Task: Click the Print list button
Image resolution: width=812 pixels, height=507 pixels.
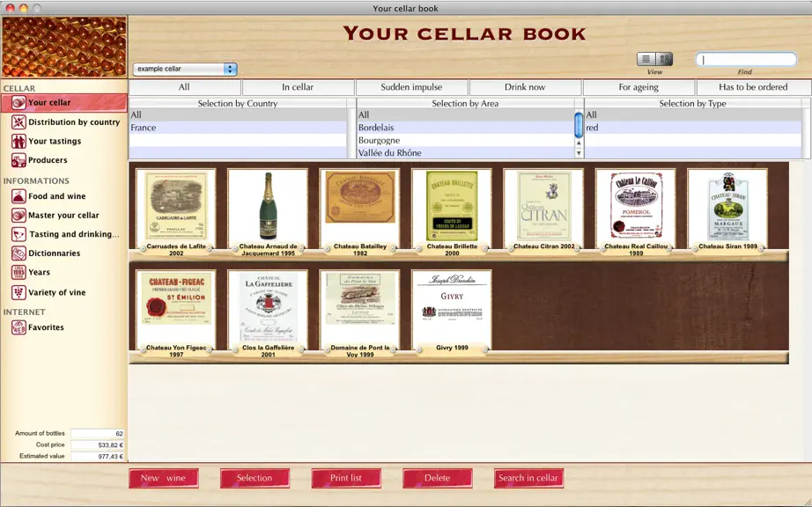Action: (346, 478)
